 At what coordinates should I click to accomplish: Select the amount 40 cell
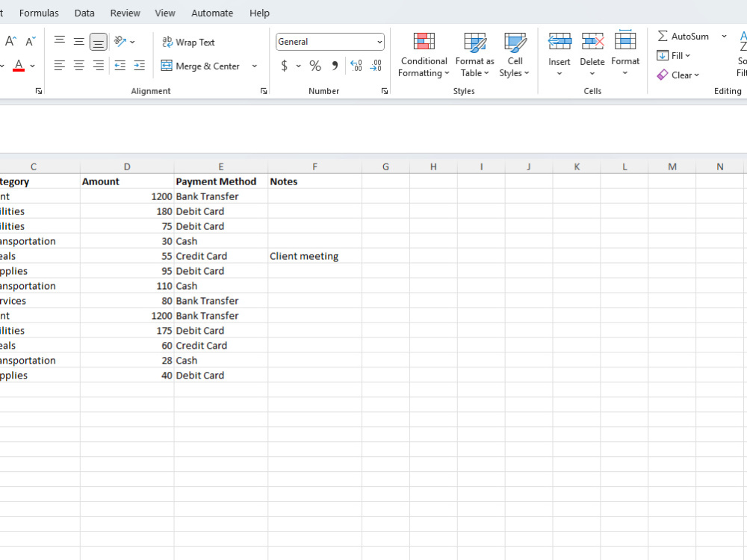pos(127,376)
